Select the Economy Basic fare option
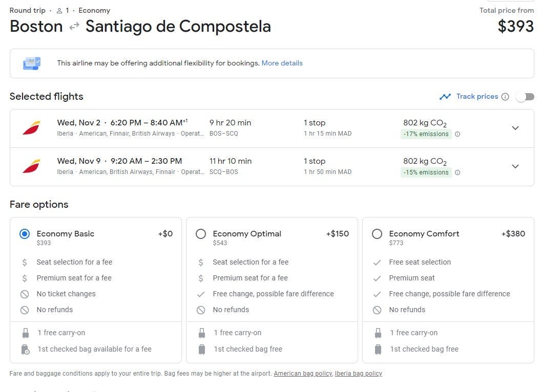This screenshot has height=392, width=540. pyautogui.click(x=25, y=234)
